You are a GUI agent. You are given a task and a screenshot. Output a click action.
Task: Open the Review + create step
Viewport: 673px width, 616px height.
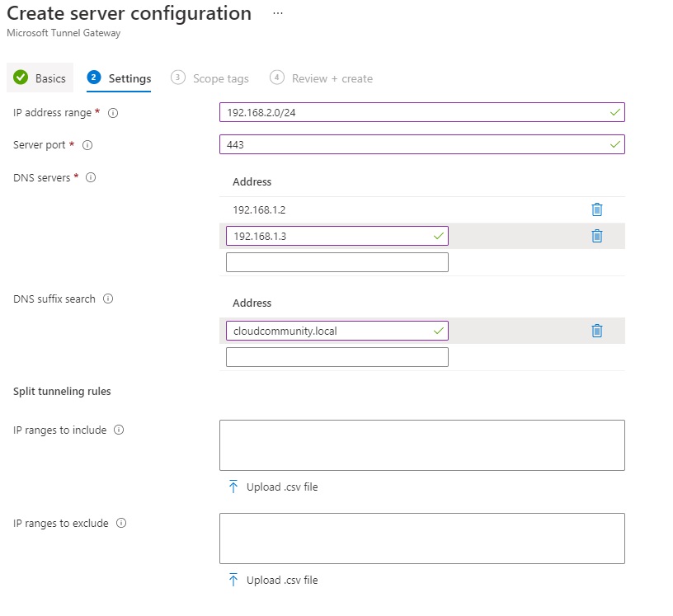pyautogui.click(x=322, y=78)
